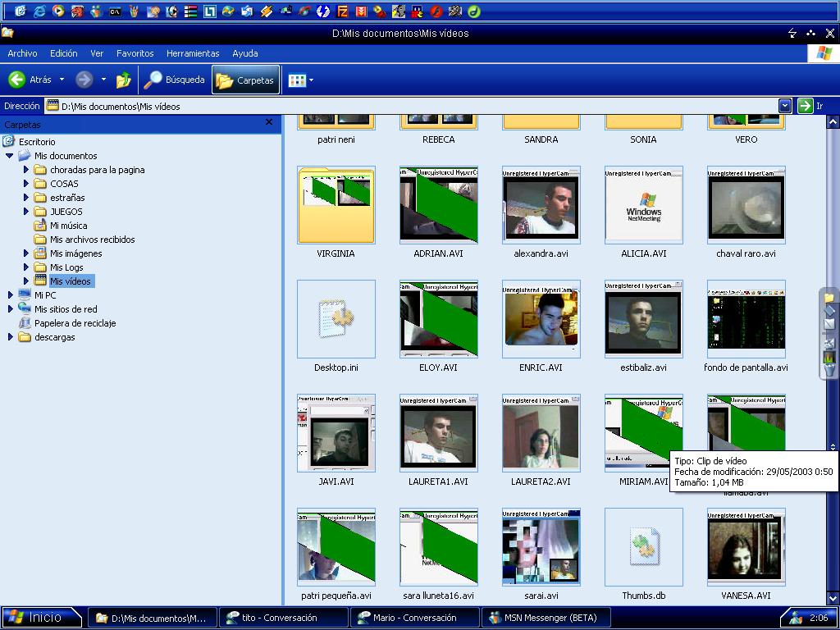Switch to MSN Messenger (BETA) taskbar button
Image resolution: width=840 pixels, height=630 pixels.
[545, 618]
